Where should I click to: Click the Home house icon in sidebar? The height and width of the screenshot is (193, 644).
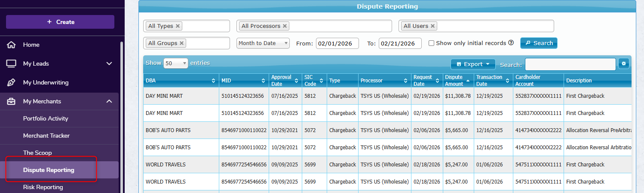[x=12, y=45]
